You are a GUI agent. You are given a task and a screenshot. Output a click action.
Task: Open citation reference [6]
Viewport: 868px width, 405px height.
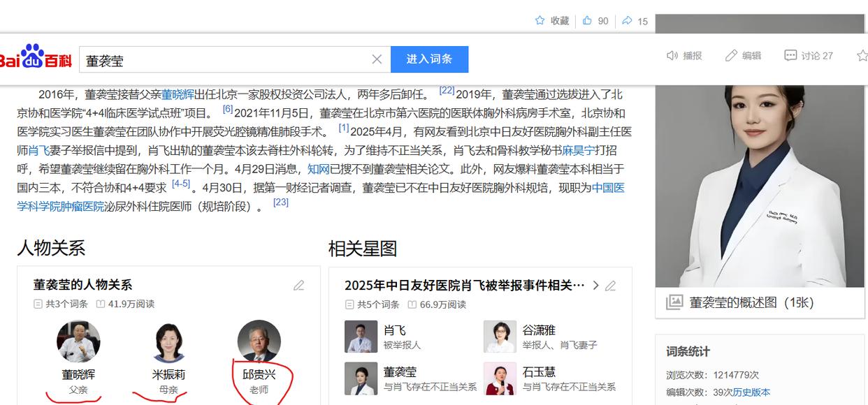(x=228, y=110)
